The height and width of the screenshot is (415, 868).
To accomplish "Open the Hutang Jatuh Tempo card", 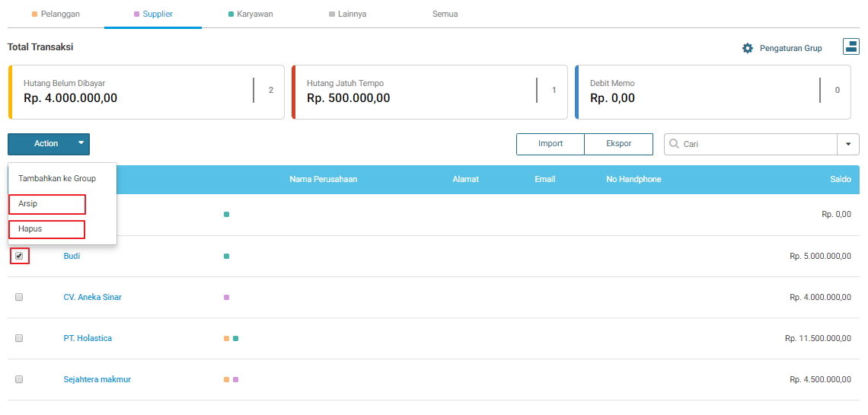I will coord(429,92).
